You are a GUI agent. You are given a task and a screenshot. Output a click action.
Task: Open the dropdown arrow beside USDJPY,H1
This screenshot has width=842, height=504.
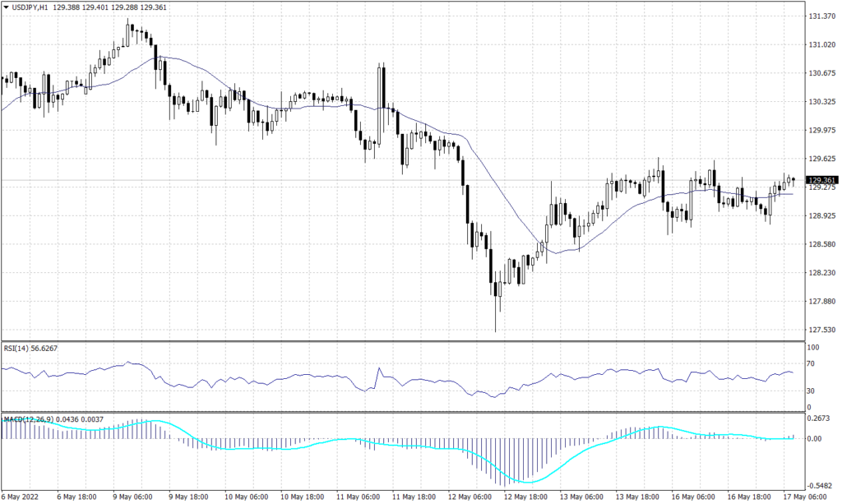(x=7, y=8)
